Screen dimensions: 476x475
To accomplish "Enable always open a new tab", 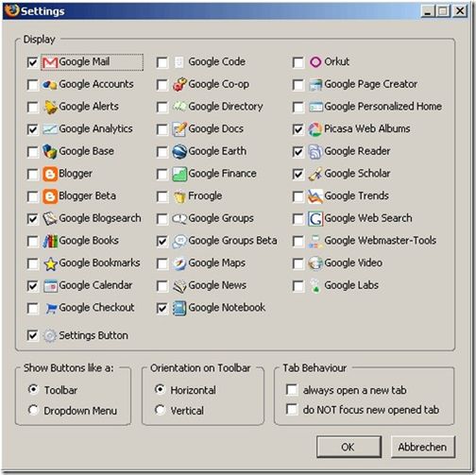I will click(x=292, y=389).
